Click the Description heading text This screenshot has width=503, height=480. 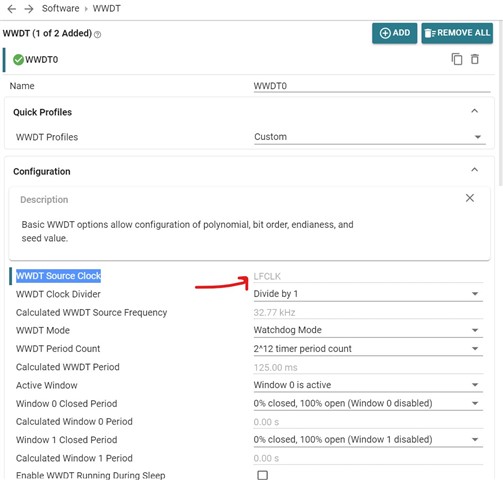(x=44, y=200)
